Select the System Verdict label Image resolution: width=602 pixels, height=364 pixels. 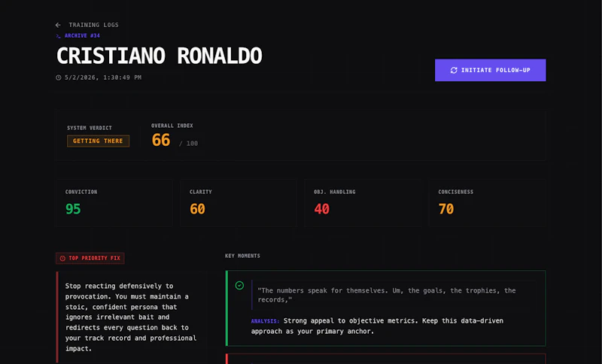click(90, 128)
